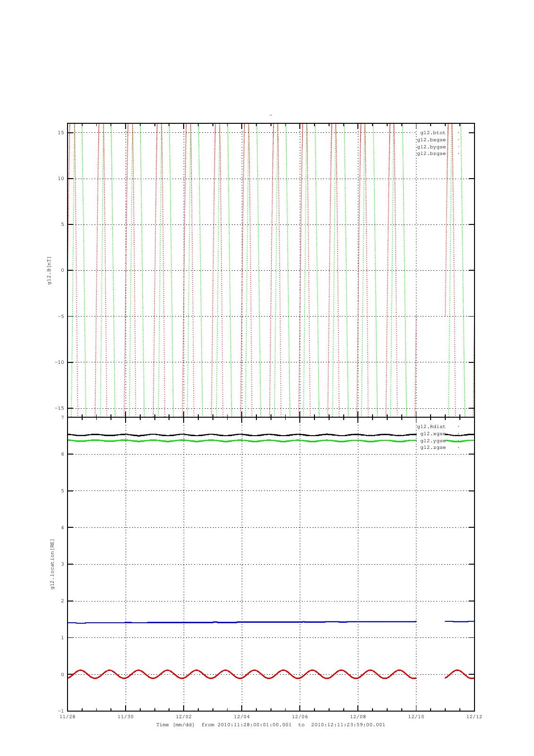The height and width of the screenshot is (756, 534).
Task: Click the 12/06 date tick label
Action: click(x=300, y=717)
